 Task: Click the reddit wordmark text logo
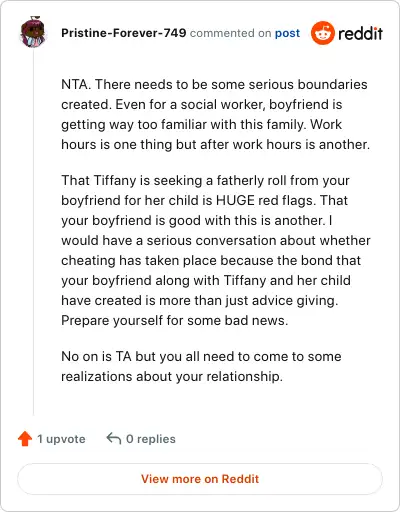(x=360, y=33)
